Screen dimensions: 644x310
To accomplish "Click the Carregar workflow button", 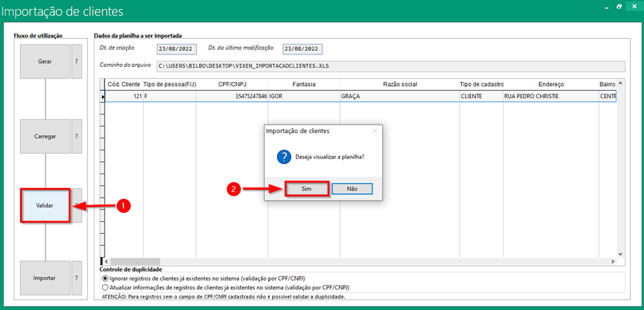I will (45, 136).
